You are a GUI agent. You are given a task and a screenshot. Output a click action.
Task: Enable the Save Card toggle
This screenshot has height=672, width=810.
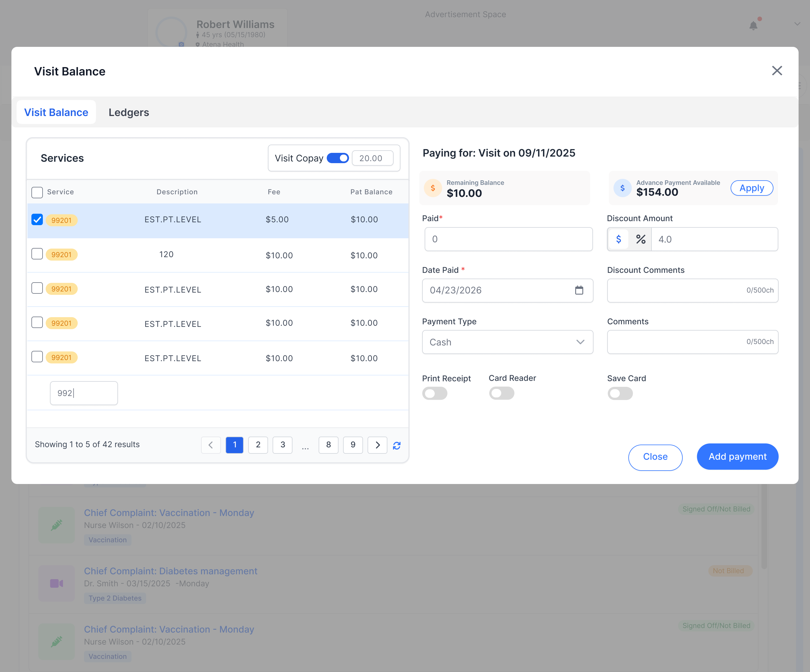click(x=620, y=393)
